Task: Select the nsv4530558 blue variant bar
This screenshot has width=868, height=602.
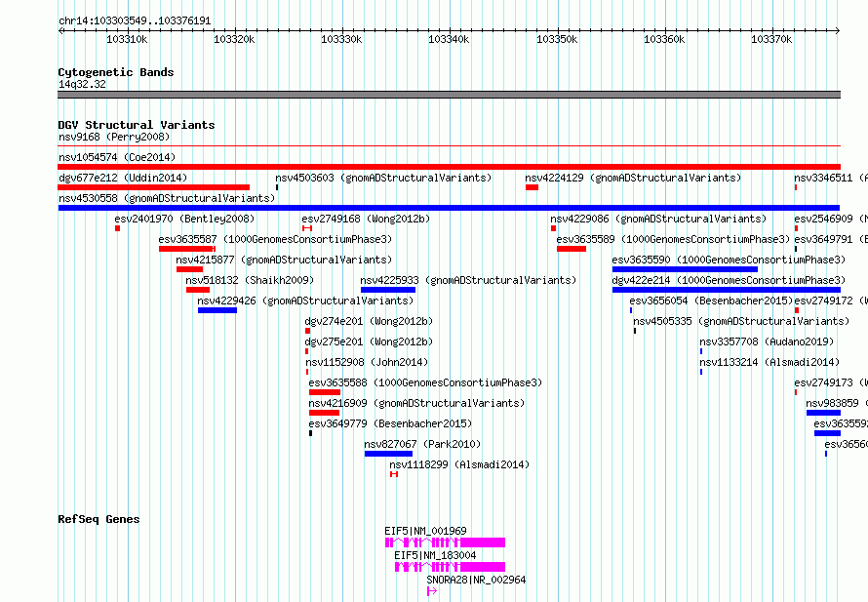Action: click(x=449, y=208)
